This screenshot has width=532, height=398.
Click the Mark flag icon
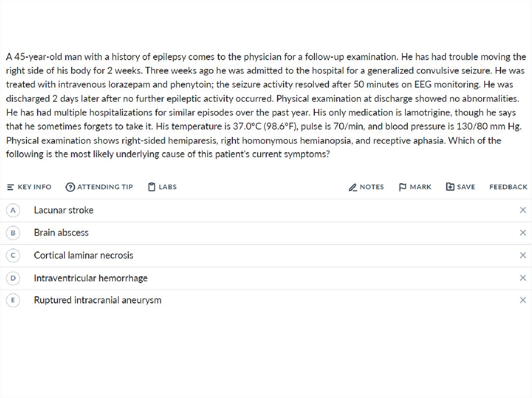coord(403,187)
